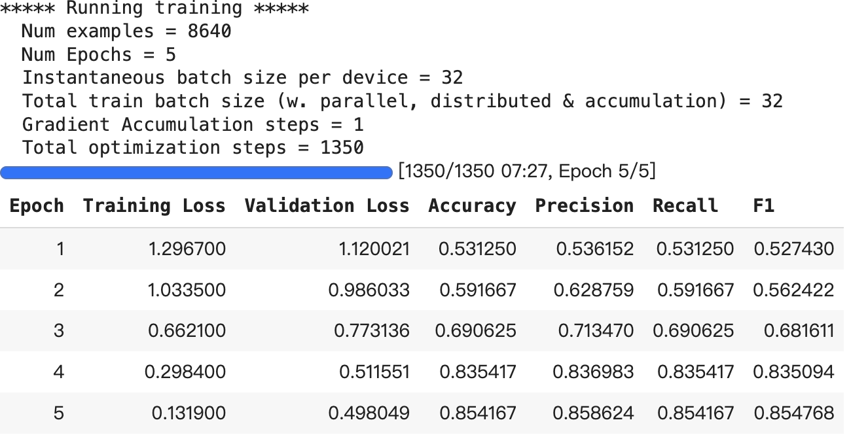Click the epoch 4 row number
Screen dimensions: 868x437
[59, 372]
